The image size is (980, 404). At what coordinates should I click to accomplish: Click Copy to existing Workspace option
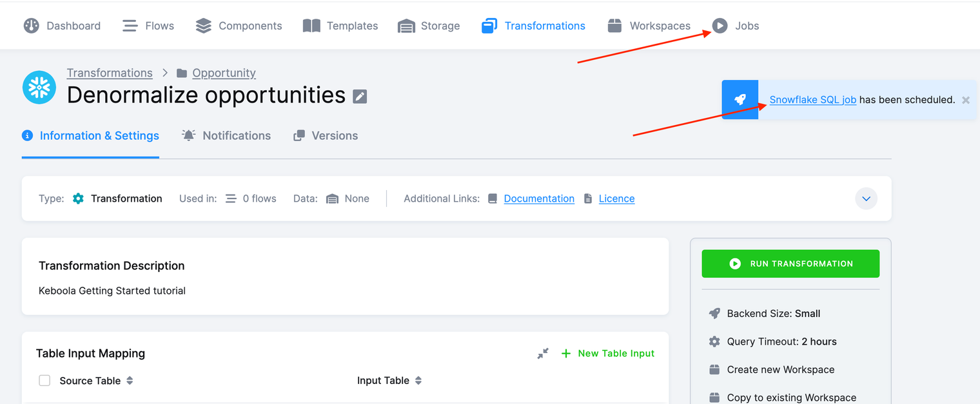coord(792,398)
